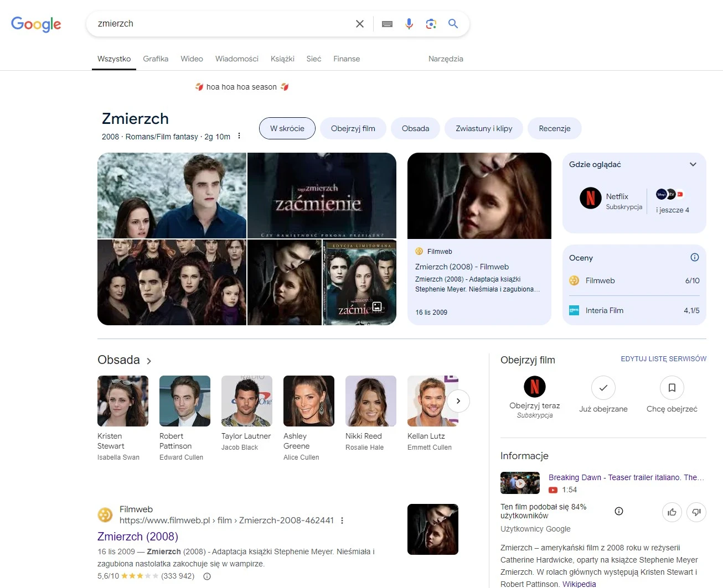
Task: Click EDYTUJ LISTĘ SERWISÓW link
Action: 664,359
